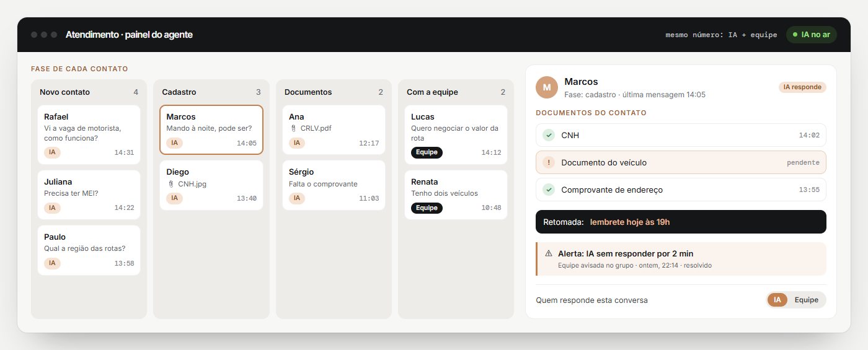
Task: Open Sérgio's contact card
Action: (x=334, y=185)
